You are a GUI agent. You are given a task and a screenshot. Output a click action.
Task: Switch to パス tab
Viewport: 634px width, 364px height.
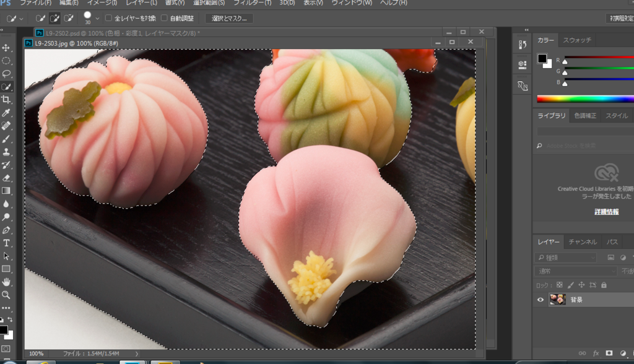click(x=612, y=242)
